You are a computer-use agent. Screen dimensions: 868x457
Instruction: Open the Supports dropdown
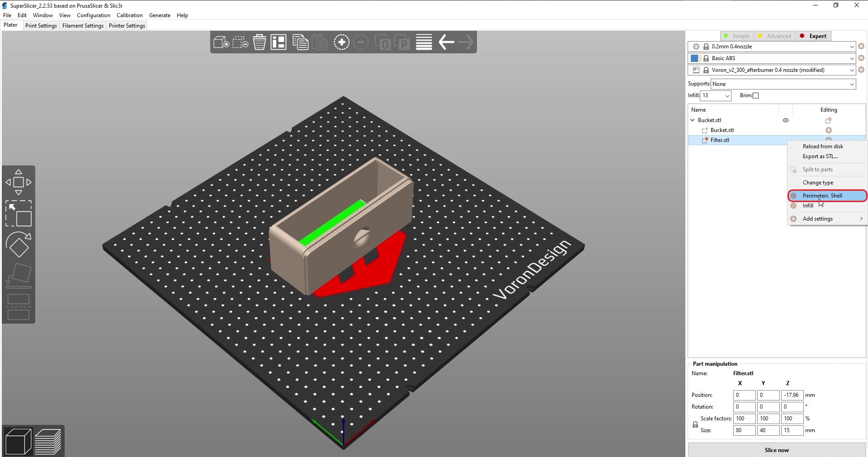click(x=783, y=84)
